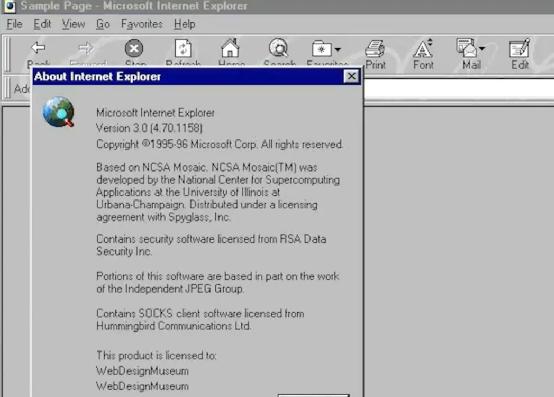
Task: Go back using the Back arrow icon
Action: click(38, 48)
